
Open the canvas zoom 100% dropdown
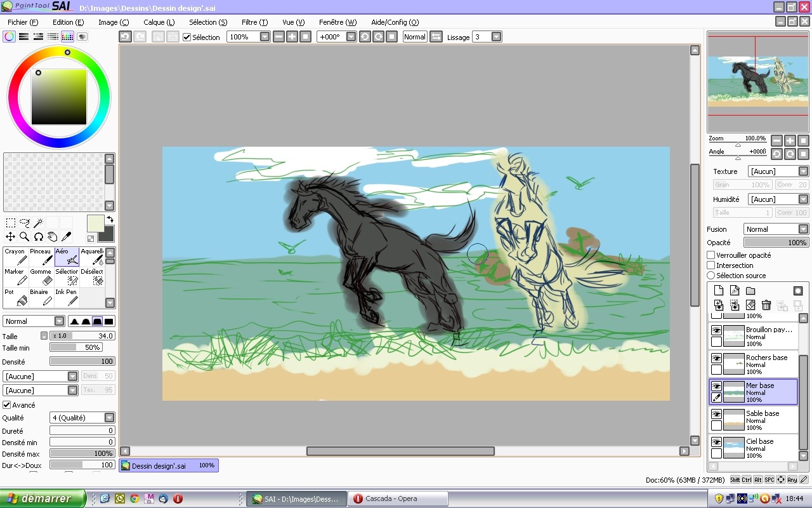265,37
